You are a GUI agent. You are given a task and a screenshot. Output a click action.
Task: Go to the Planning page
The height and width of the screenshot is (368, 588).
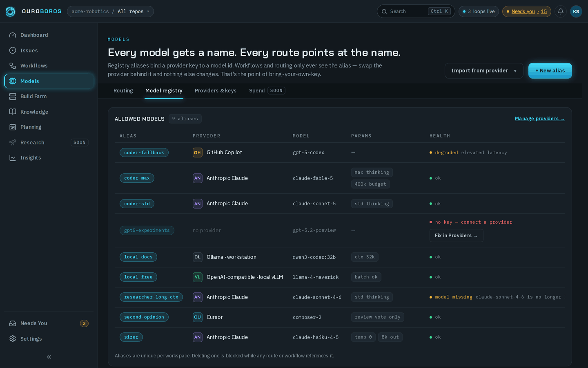tap(49, 127)
